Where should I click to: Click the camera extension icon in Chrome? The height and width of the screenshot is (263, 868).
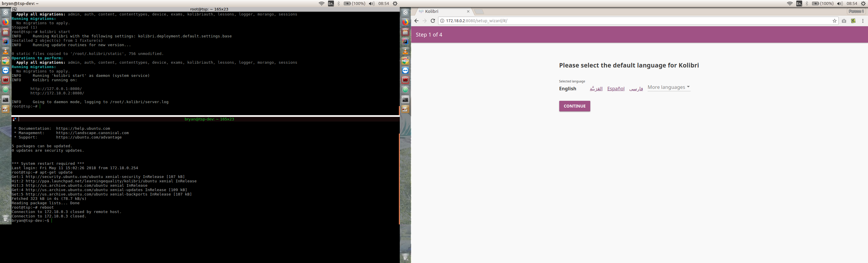pyautogui.click(x=844, y=21)
